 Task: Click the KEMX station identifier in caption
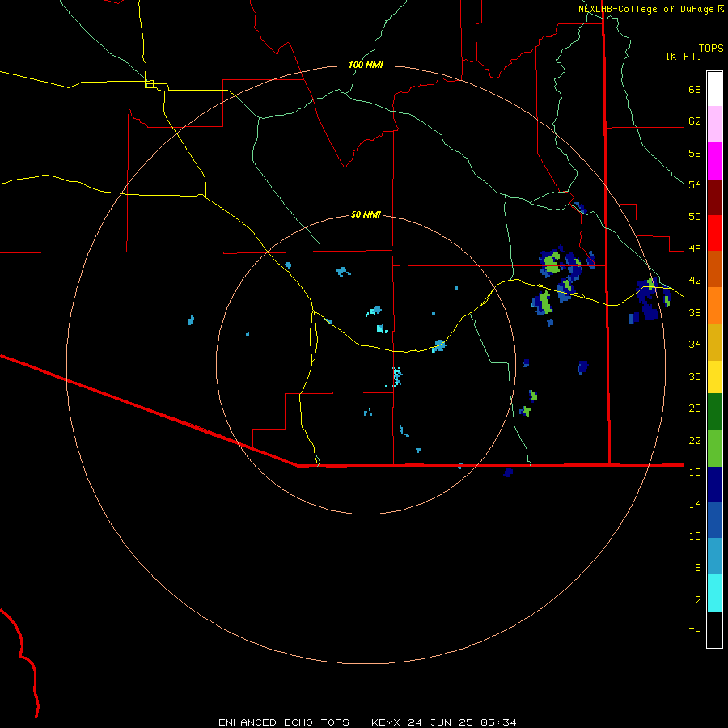click(385, 722)
